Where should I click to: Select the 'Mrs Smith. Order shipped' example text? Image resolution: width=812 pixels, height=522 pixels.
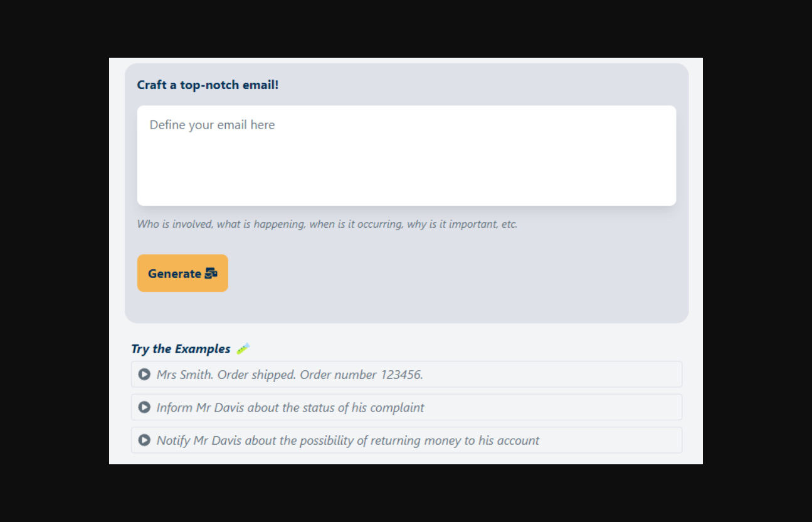click(x=226, y=375)
